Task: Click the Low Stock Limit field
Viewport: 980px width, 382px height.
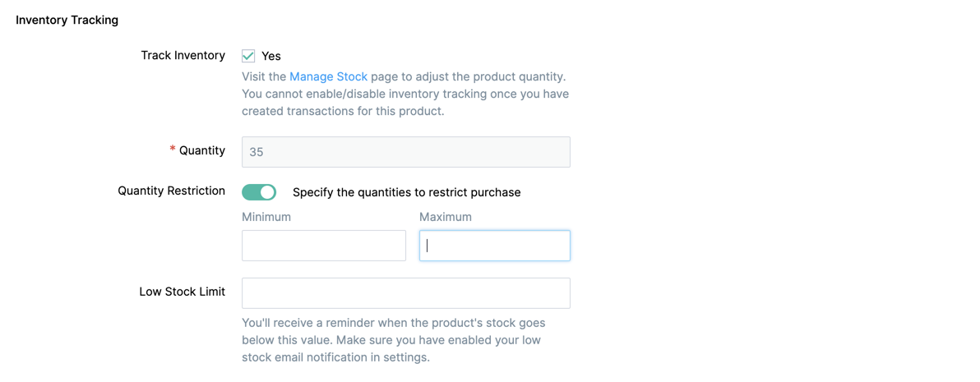Action: [405, 293]
